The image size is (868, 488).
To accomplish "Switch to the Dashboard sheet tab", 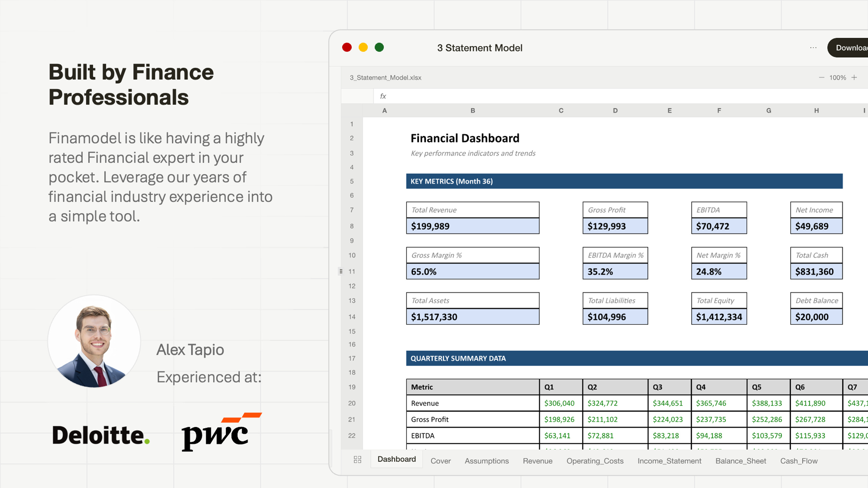I will point(397,459).
